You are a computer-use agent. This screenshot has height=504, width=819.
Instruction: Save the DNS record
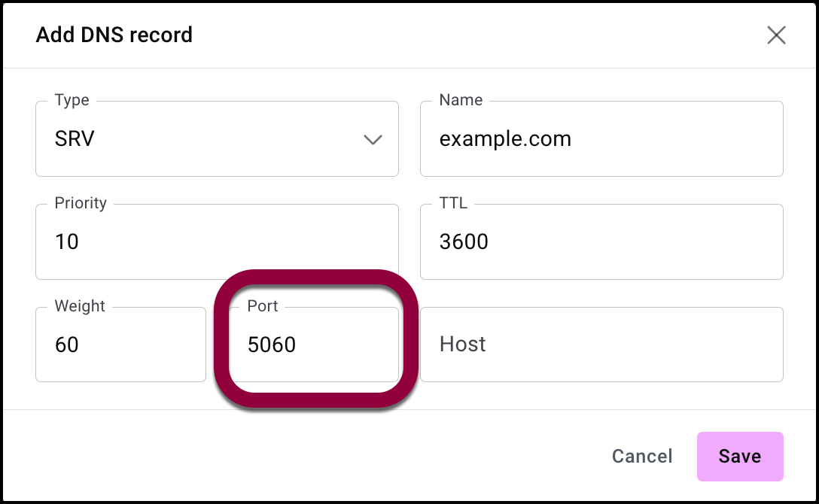pos(739,456)
